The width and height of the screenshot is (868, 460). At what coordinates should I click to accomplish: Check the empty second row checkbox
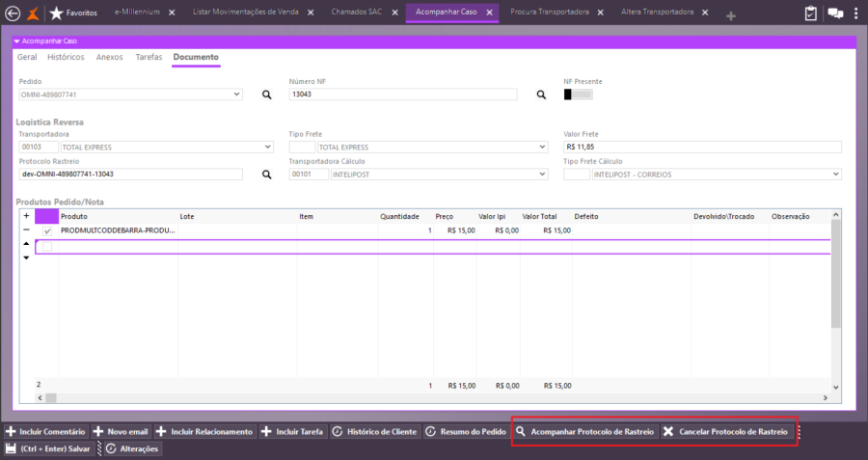47,247
